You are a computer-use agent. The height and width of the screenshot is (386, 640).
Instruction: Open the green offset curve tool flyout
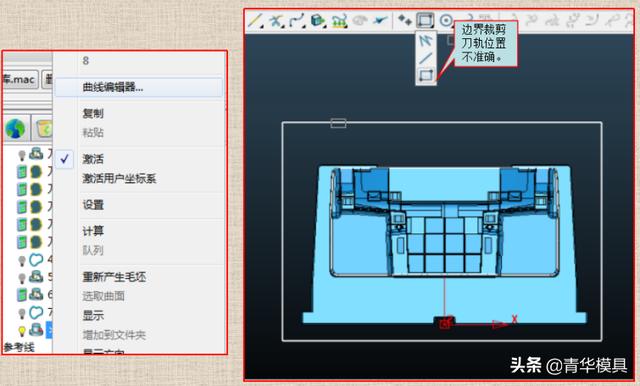339,20
